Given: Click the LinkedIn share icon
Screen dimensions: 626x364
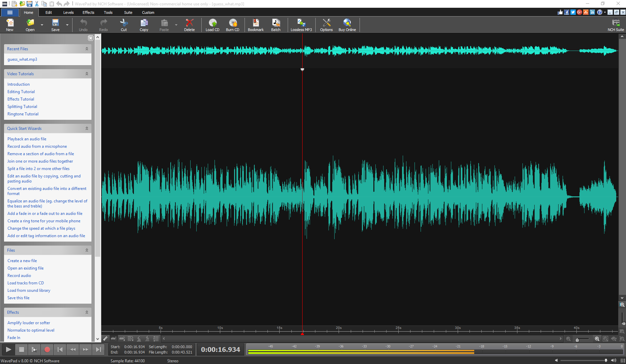Looking at the screenshot, I should pos(592,12).
